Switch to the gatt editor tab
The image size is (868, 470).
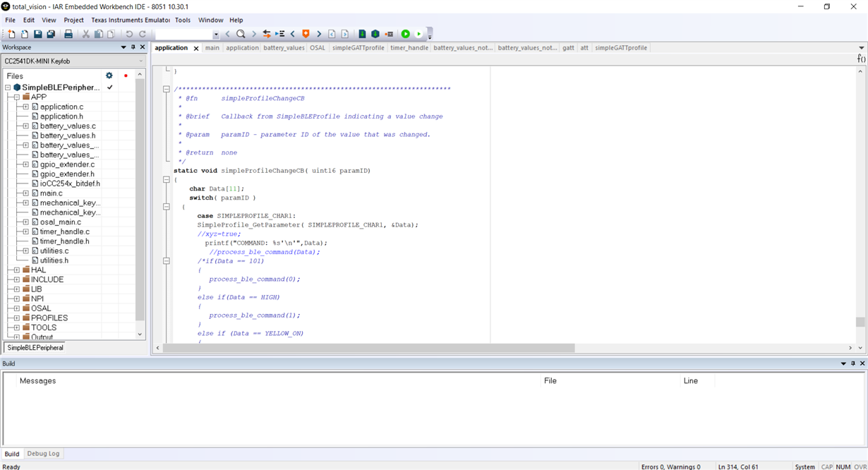tap(568, 48)
